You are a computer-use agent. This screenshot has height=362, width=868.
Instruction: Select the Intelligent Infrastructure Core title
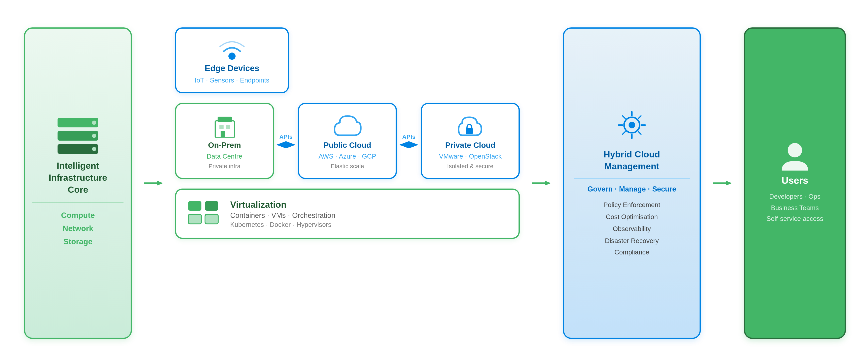78,177
